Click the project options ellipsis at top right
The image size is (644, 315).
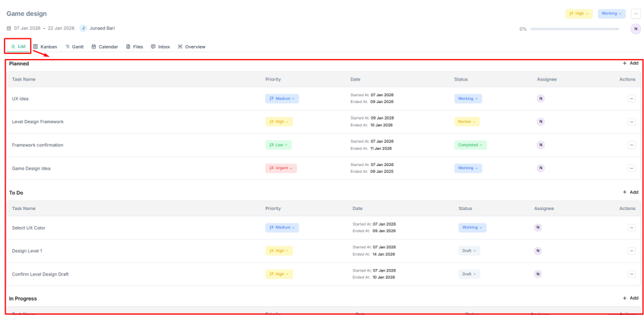pyautogui.click(x=635, y=14)
